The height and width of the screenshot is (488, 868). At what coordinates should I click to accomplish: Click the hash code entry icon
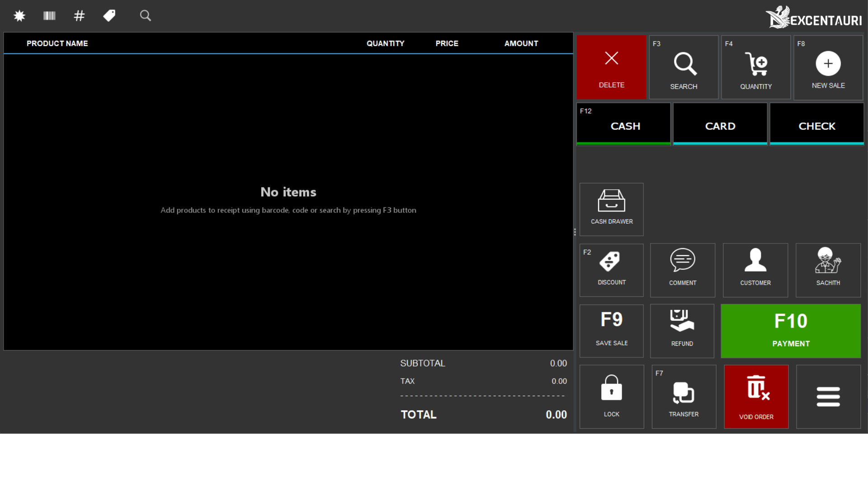pos(79,16)
